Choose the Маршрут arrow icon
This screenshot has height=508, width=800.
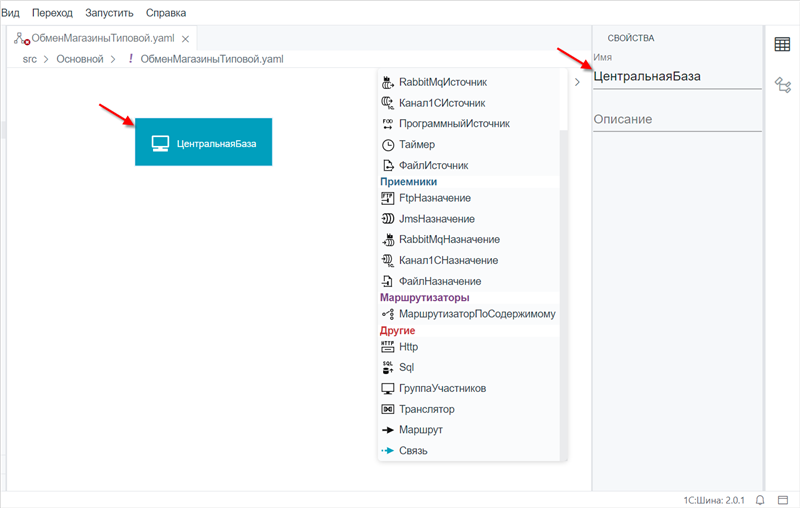[x=388, y=430]
